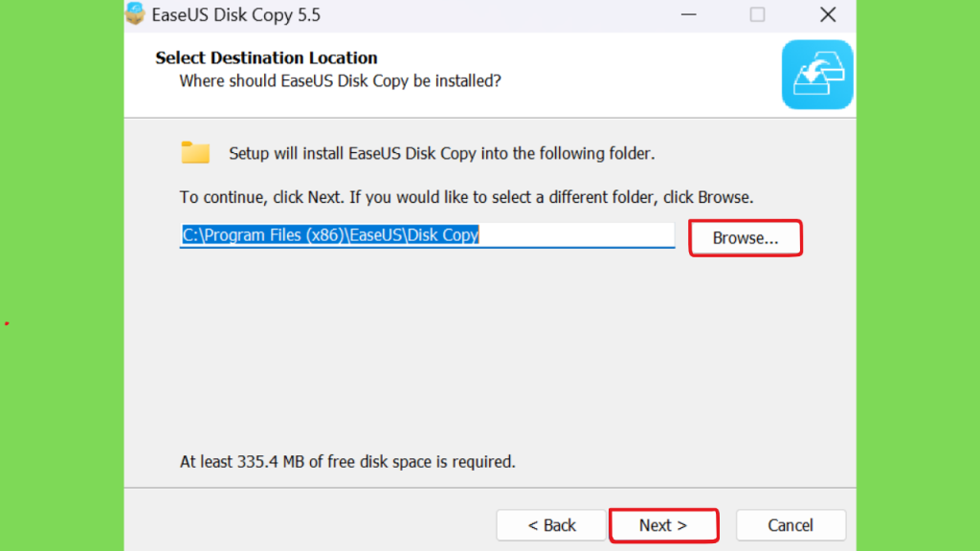Click the 'Where should EaseUS Disk Copy be installed' text
Viewport: 980px width, 551px height.
340,81
